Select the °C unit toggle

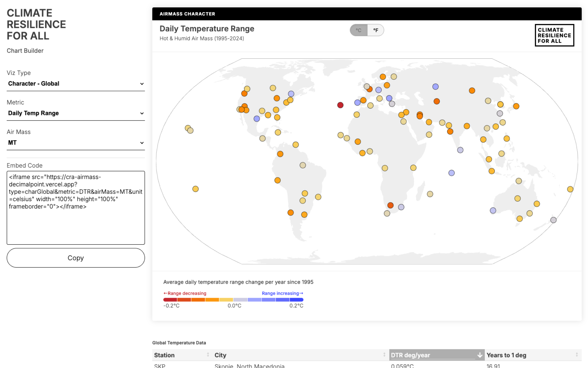pyautogui.click(x=359, y=30)
